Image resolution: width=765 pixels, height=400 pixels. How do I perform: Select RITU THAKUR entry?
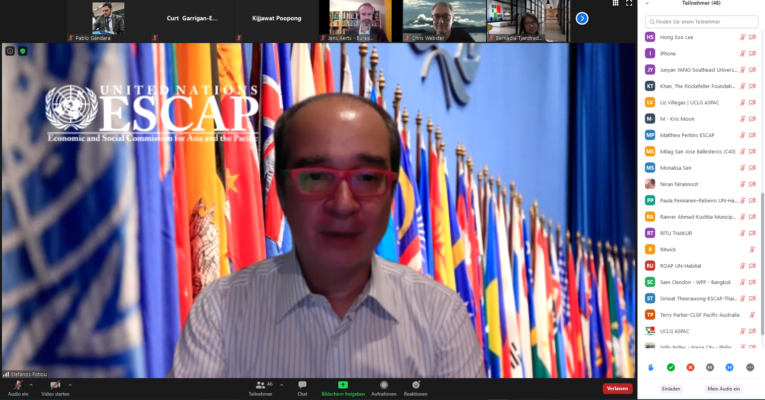(701, 233)
